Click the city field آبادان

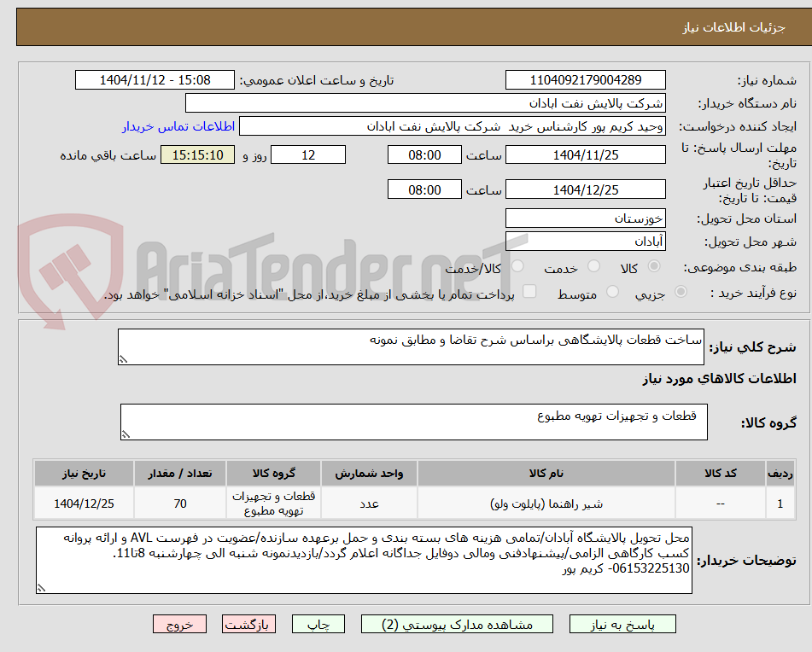[x=585, y=242]
